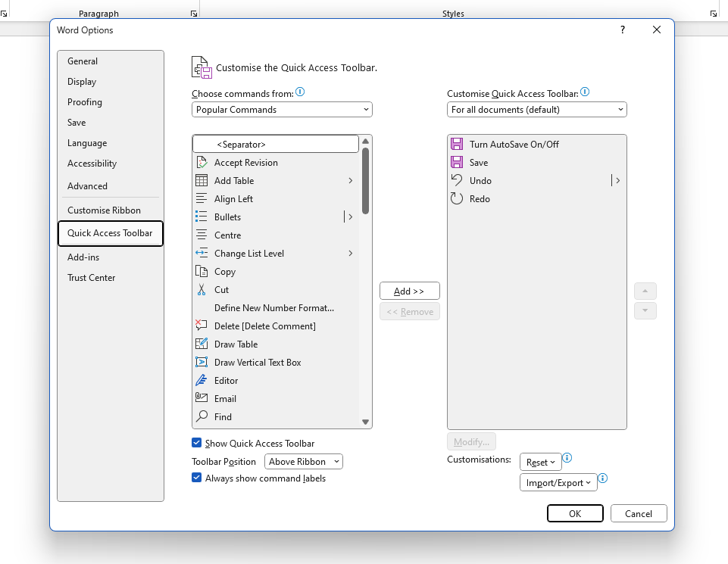Click the Add Table grid icon
728x564 pixels.
click(x=202, y=180)
